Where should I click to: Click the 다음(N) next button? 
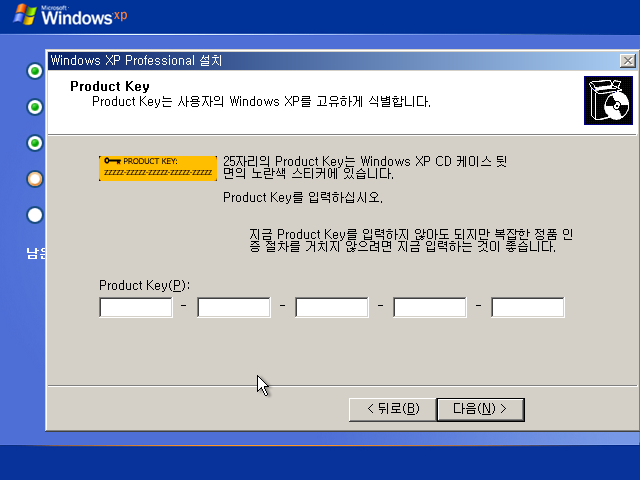(480, 409)
